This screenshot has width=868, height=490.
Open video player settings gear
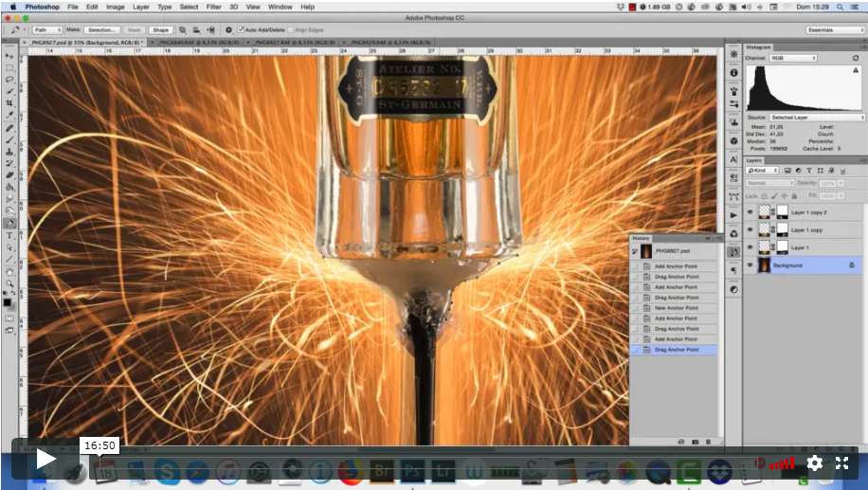pos(814,463)
